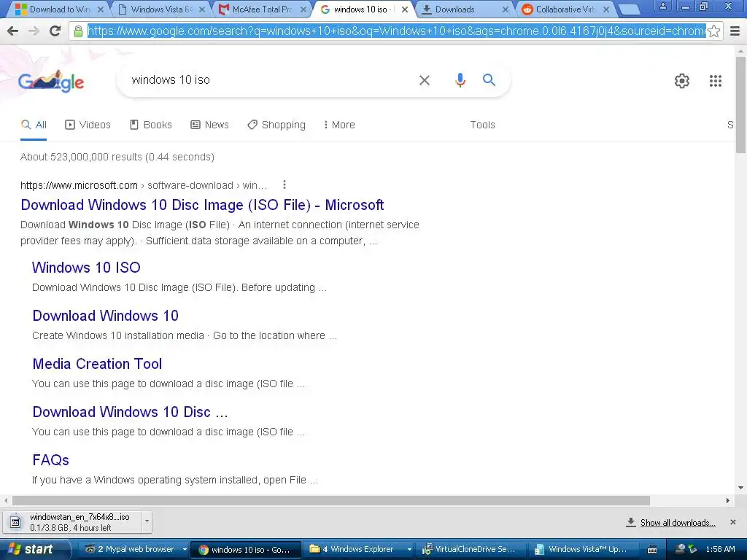747x560 pixels.
Task: Click the magnifier search button
Action: pyautogui.click(x=489, y=80)
